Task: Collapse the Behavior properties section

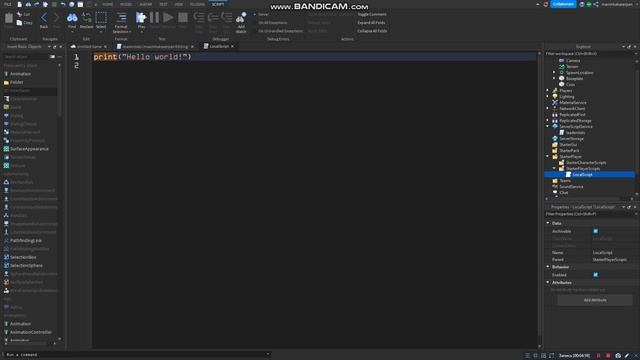Action: coord(548,267)
